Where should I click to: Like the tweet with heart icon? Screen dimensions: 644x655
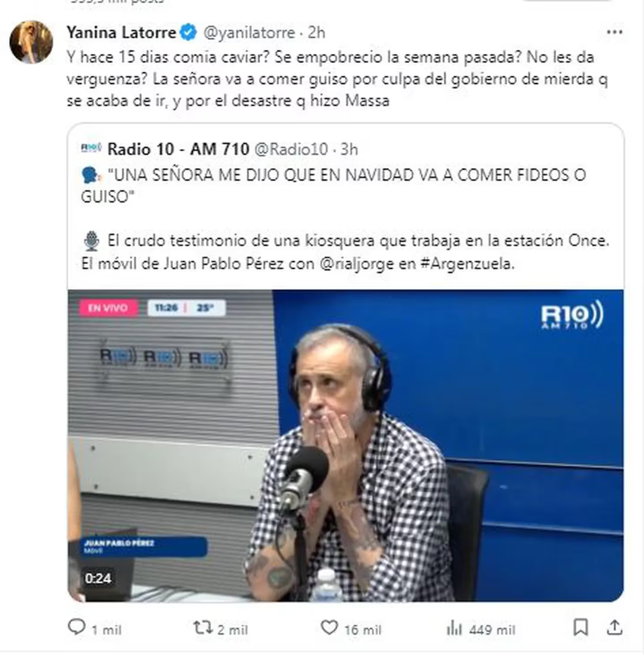330,627
